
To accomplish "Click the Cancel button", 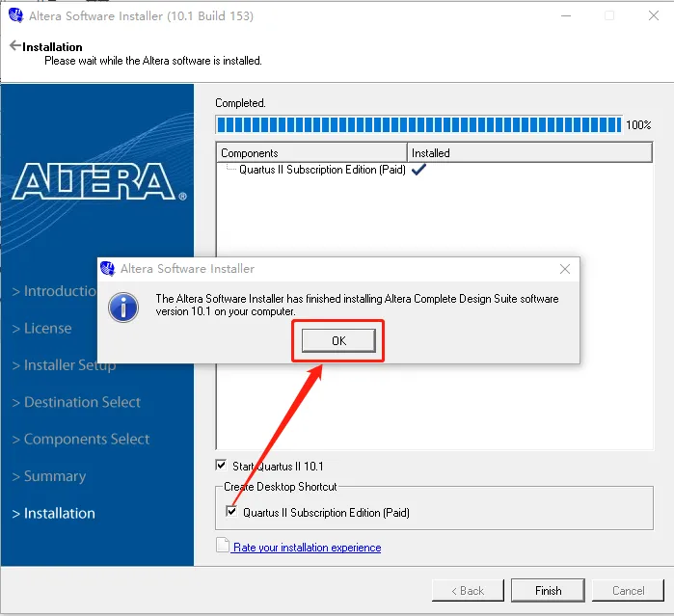I will point(628,591).
